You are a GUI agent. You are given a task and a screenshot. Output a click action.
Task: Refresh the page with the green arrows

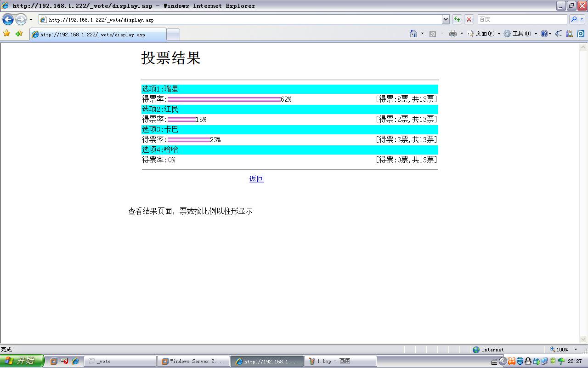tap(457, 19)
